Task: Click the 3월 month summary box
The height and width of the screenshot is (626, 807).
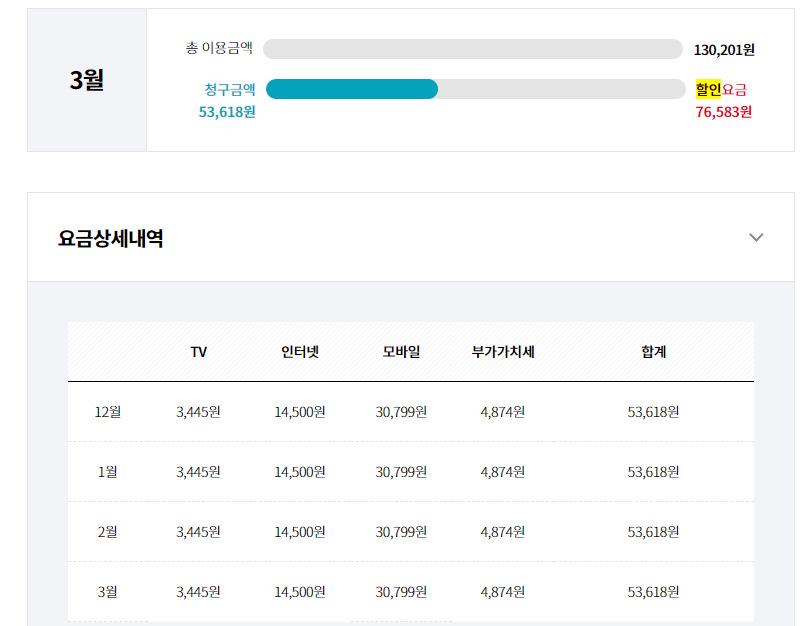Action: click(87, 80)
